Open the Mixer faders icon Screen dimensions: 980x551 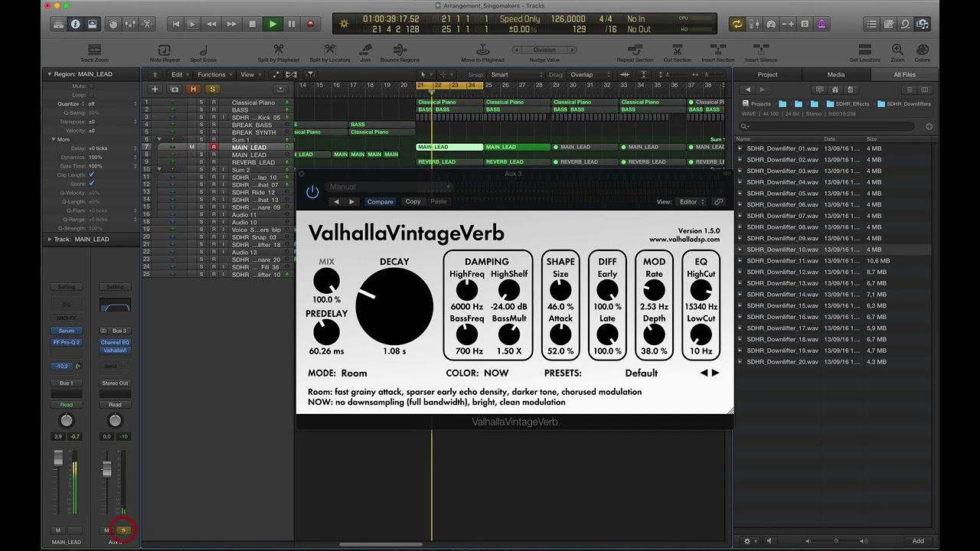[x=130, y=24]
